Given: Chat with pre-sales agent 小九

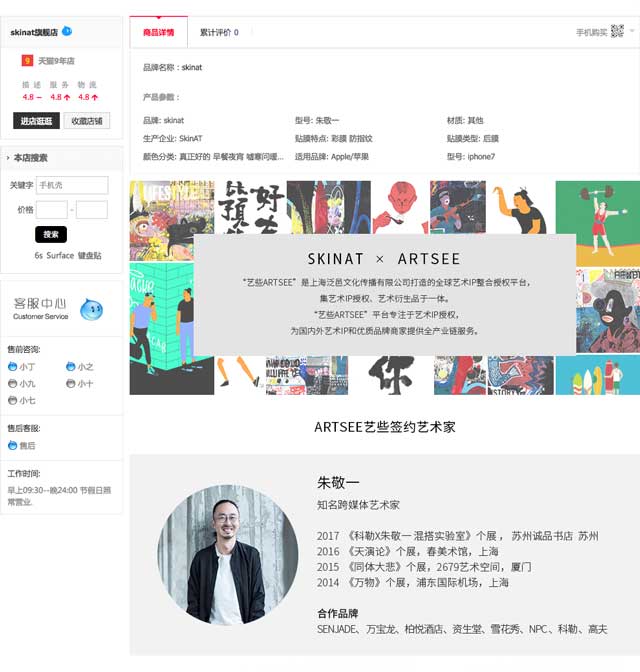Looking at the screenshot, I should click(21, 384).
